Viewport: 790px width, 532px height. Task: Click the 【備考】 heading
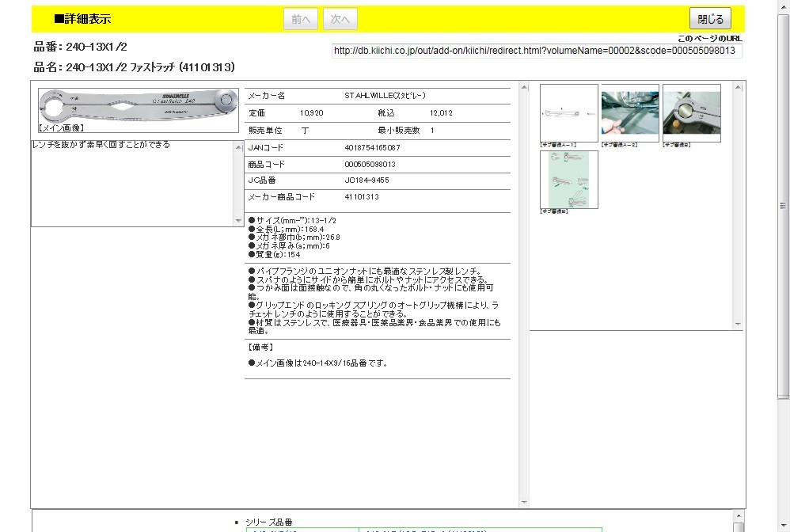tap(260, 348)
